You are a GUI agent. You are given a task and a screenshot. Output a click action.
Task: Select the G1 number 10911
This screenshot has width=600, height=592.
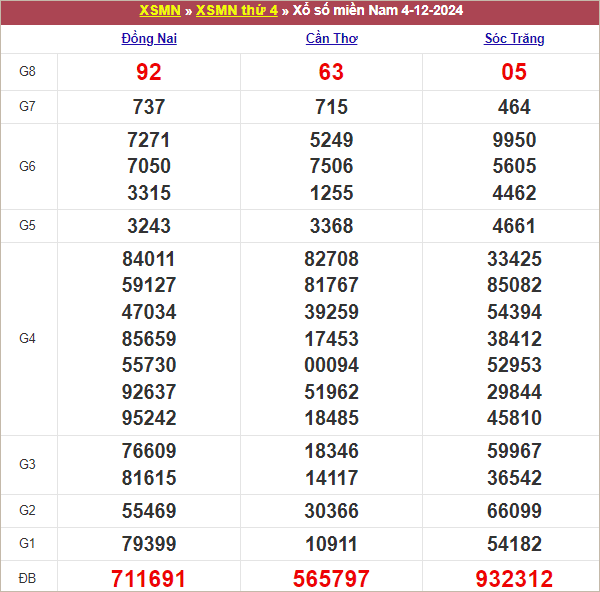coord(331,544)
